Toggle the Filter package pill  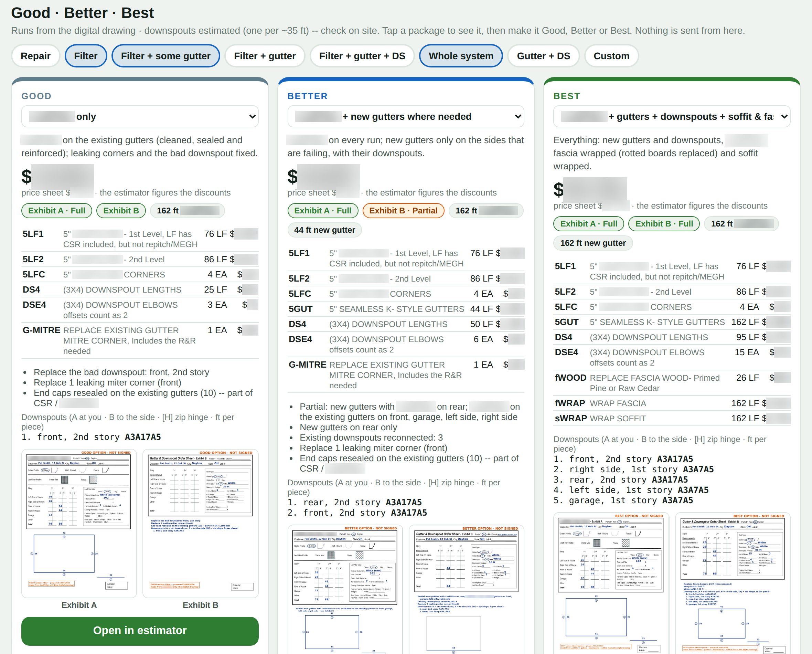[x=85, y=56]
